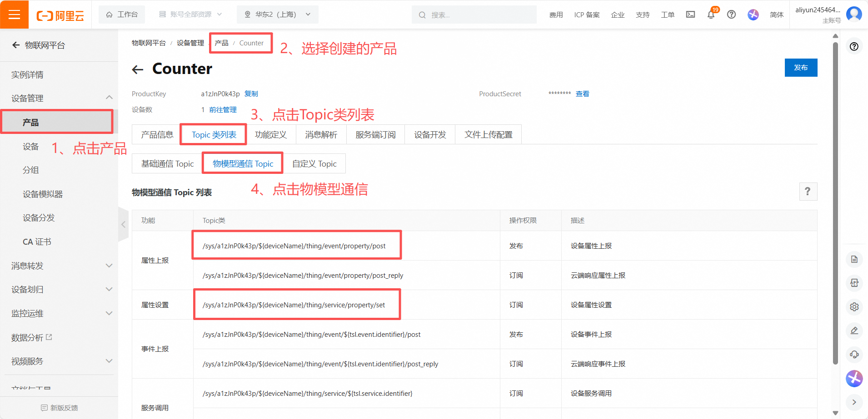Switch to the 功能定义 tab
Image resolution: width=868 pixels, height=419 pixels.
(x=270, y=135)
